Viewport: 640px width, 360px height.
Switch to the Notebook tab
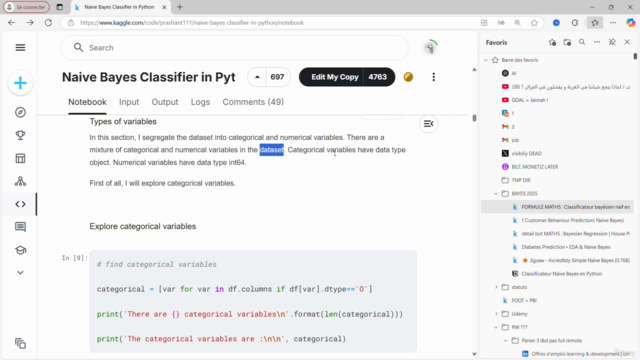point(87,102)
